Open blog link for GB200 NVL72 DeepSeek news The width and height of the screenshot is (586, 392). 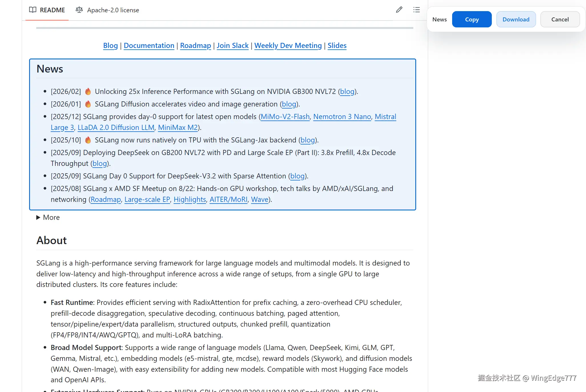click(100, 163)
